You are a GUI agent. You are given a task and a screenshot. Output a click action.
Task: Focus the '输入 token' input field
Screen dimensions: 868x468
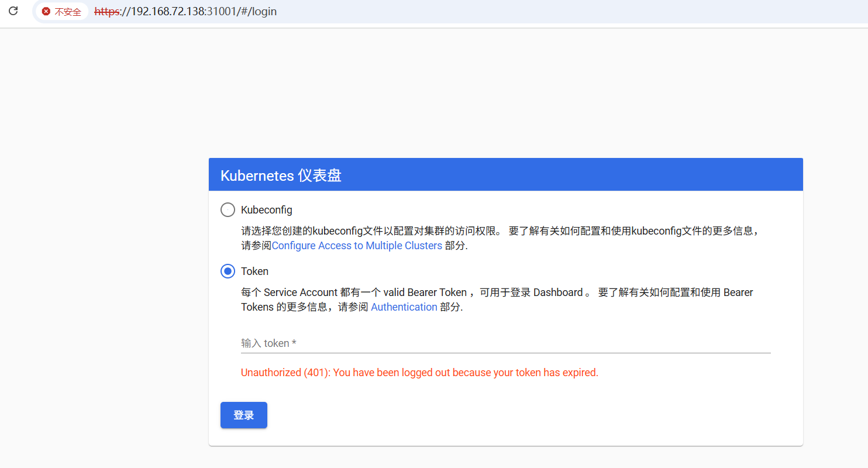pos(506,343)
